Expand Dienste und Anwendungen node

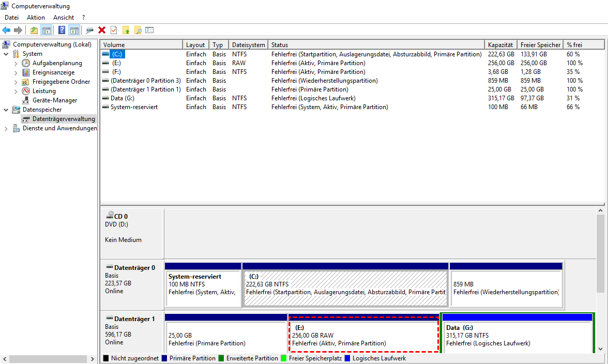(x=6, y=128)
